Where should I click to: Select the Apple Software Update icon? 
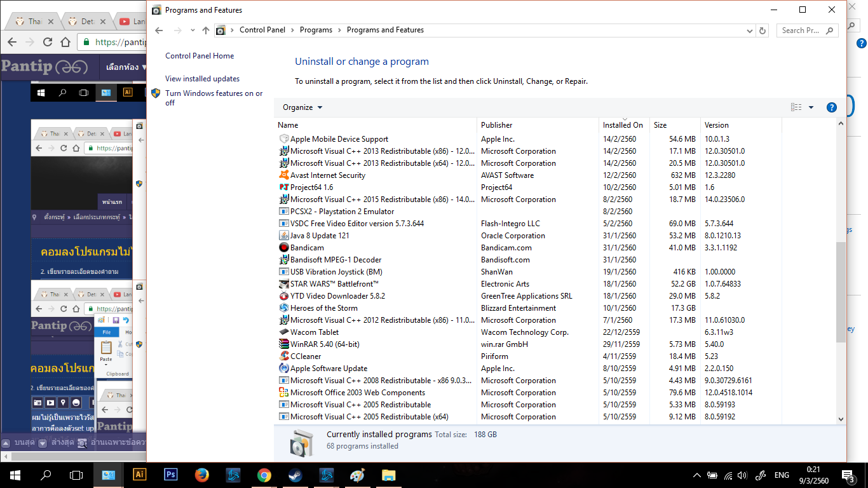click(x=284, y=369)
